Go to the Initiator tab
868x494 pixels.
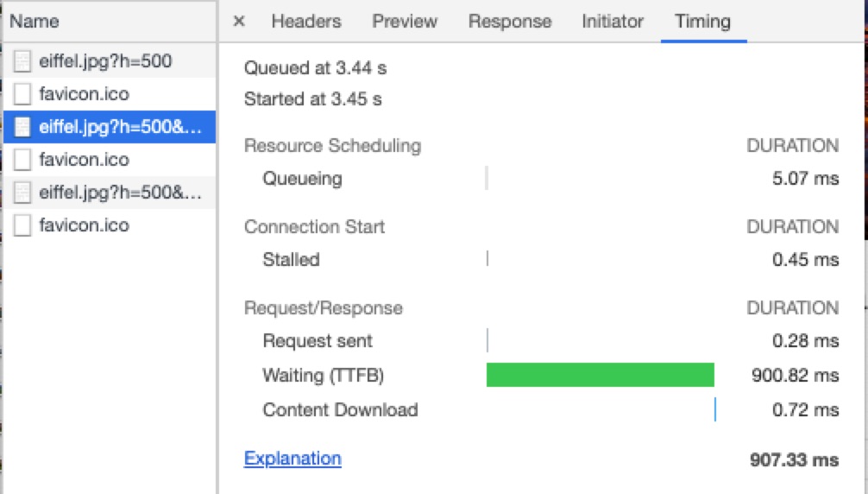[613, 22]
